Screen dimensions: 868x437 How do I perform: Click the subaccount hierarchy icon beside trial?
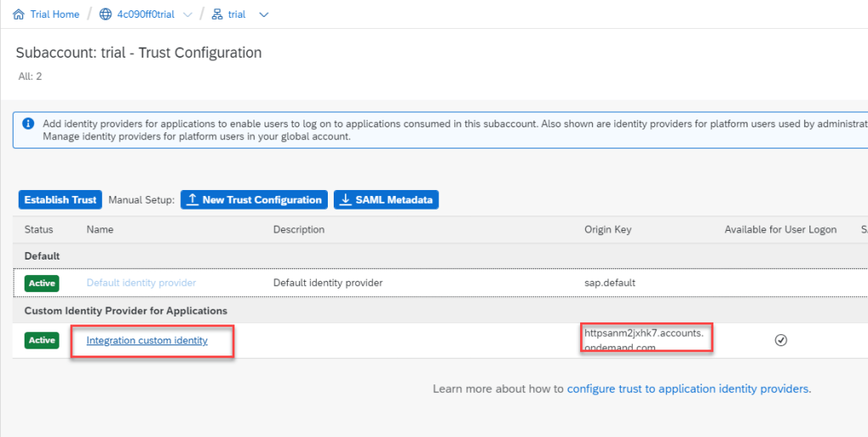coord(217,14)
